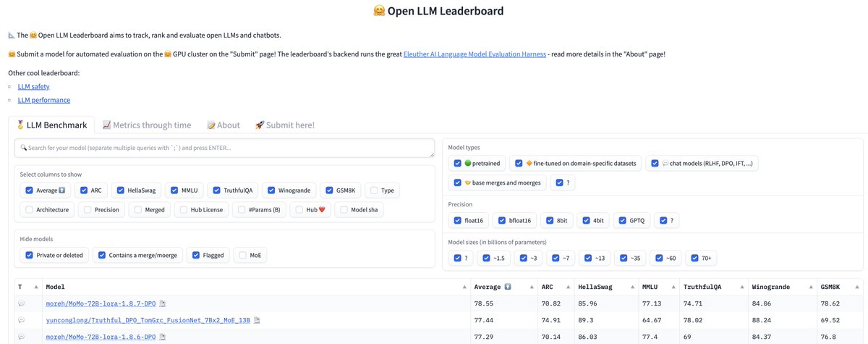Click the 78.55 average score cell
Screen dimensions: 868x344
point(503,303)
